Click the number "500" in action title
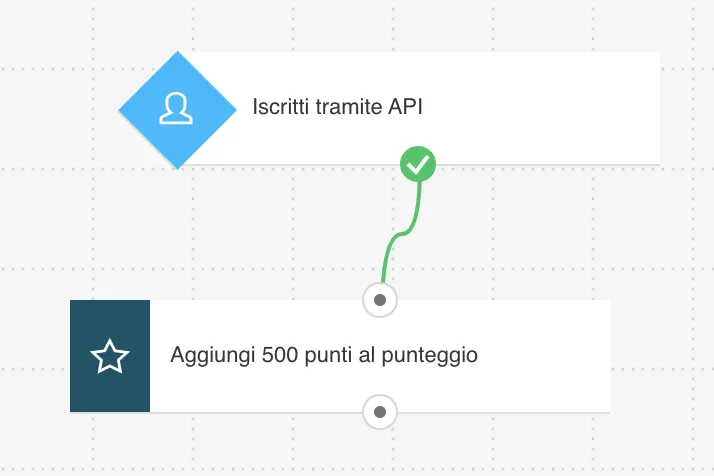Screen dimensions: 714x476 (x=280, y=355)
